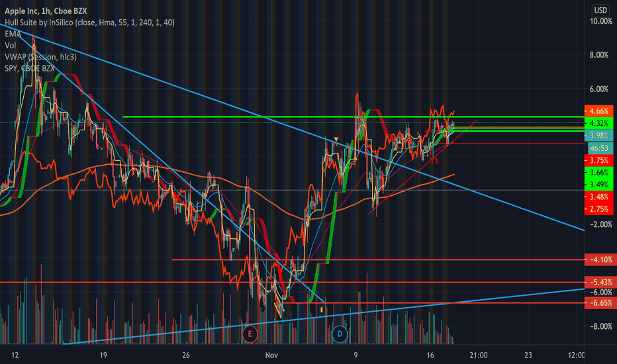
Task: Click the -2.00% price axis value
Action: [x=600, y=224]
